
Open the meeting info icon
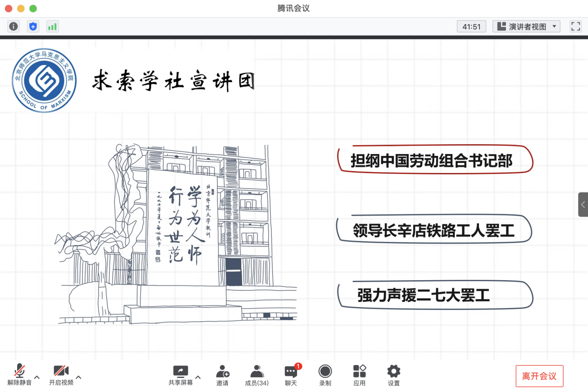[13, 26]
